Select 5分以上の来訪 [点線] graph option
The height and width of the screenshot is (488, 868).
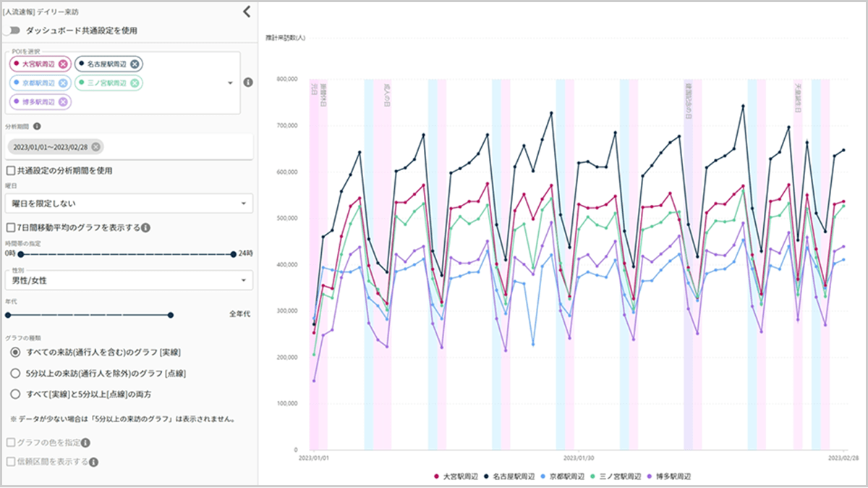point(15,374)
